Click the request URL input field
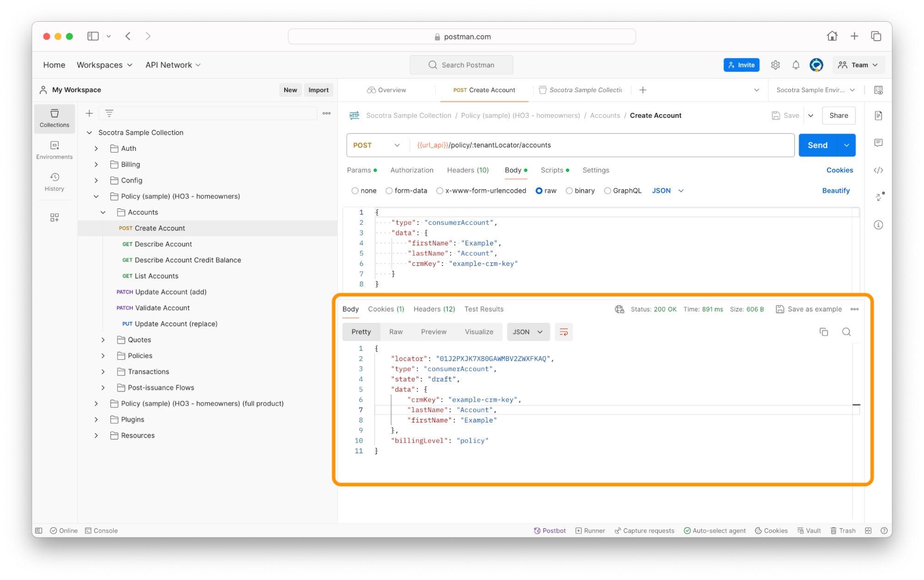Screen dimensions: 924x580 tap(601, 145)
